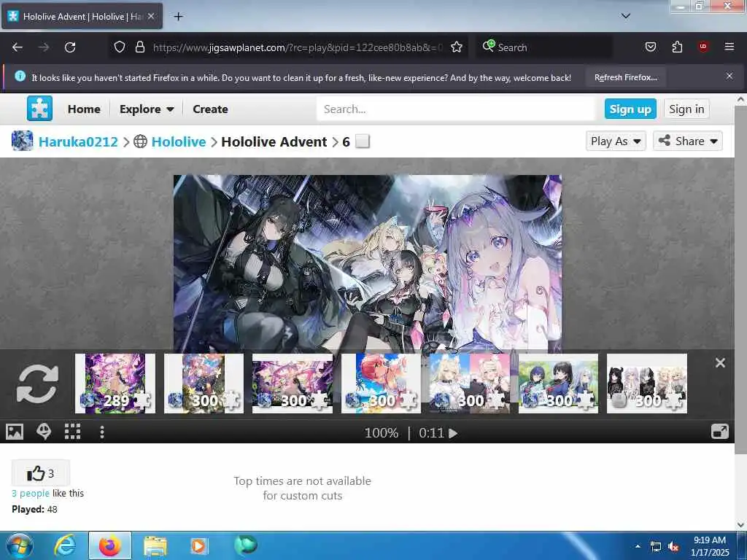Arrange pieces with the grid icon
This screenshot has height=560, width=747.
coord(72,432)
